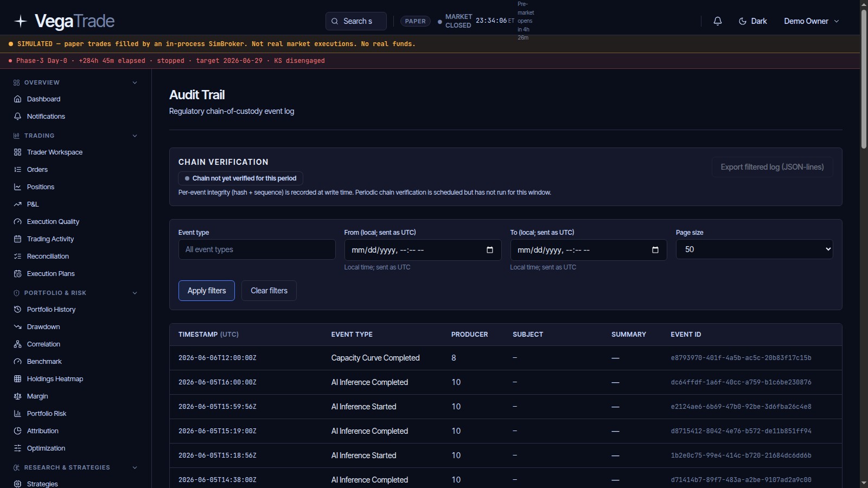The image size is (868, 488).
Task: Click the search magnifier icon
Action: (x=335, y=21)
